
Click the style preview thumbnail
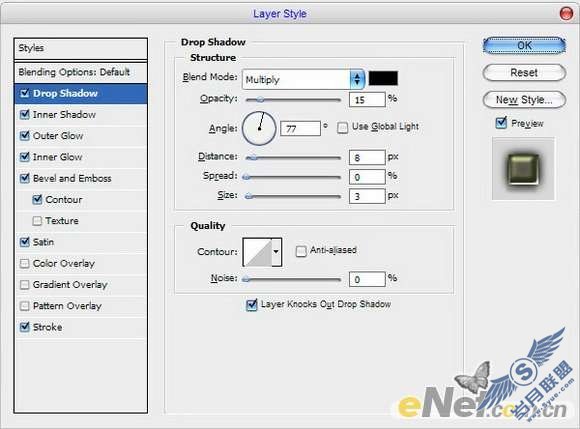[x=523, y=169]
